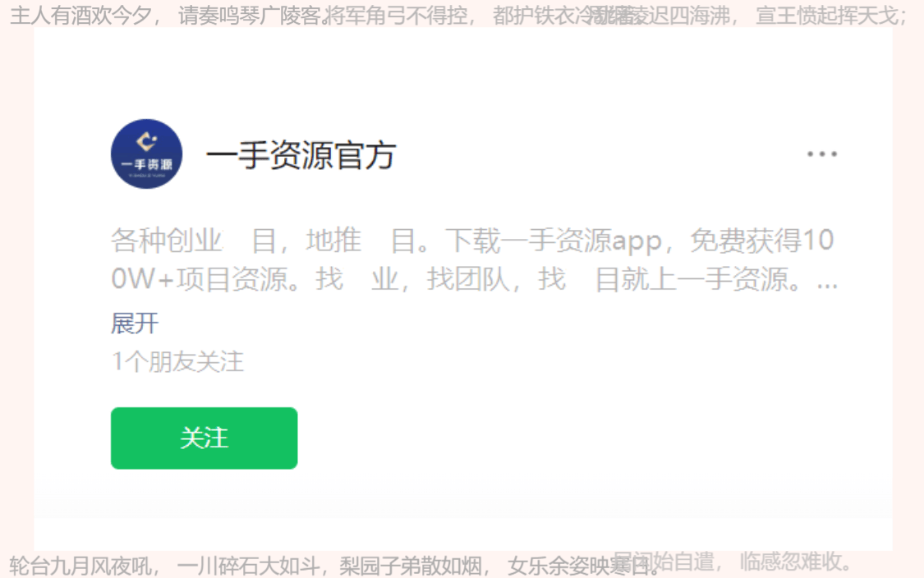Image resolution: width=924 pixels, height=578 pixels.
Task: Click the text 女乐余姿 in bottom line
Action: 548,566
